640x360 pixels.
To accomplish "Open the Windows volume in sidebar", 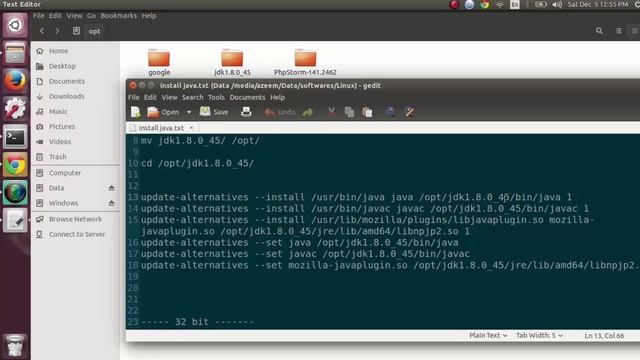I will 63,203.
